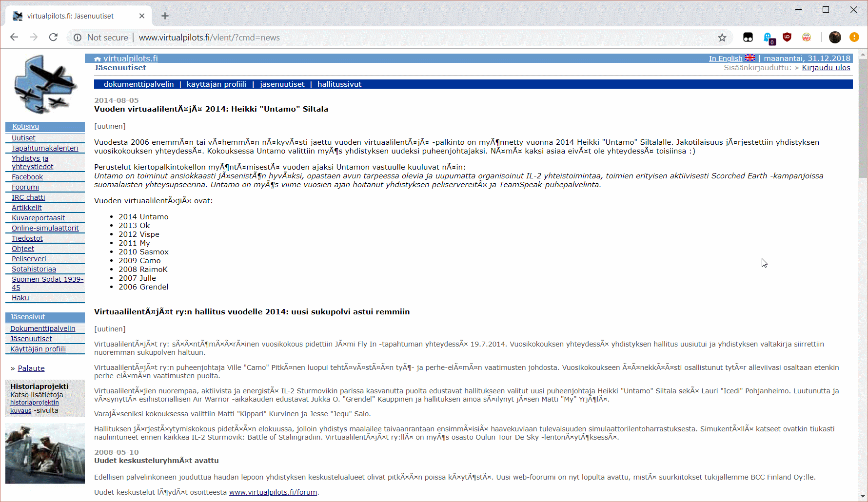Open the historiaprojektin kuvaus link
The image size is (868, 502).
tap(34, 406)
